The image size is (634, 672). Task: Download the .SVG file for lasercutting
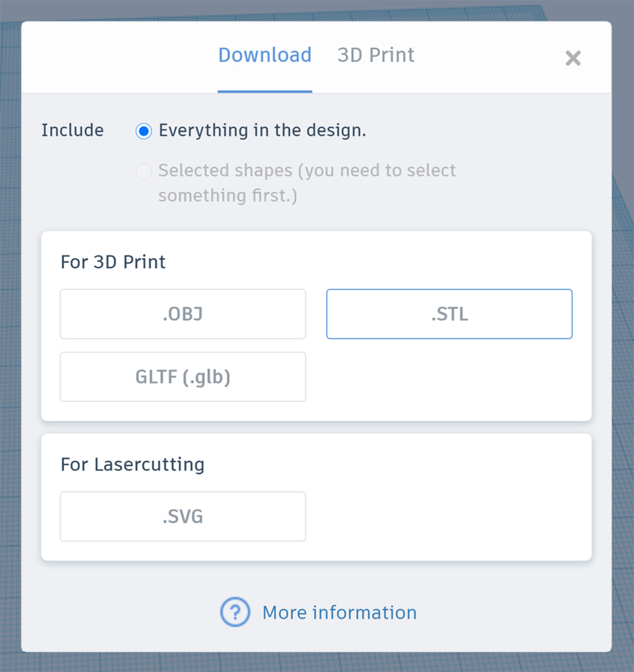coord(183,516)
